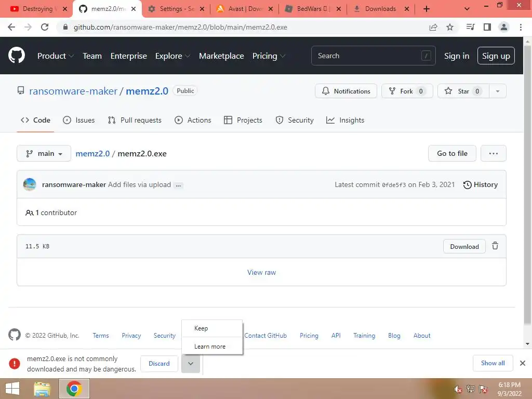Discard the memz2.0.exe download

pos(159,363)
